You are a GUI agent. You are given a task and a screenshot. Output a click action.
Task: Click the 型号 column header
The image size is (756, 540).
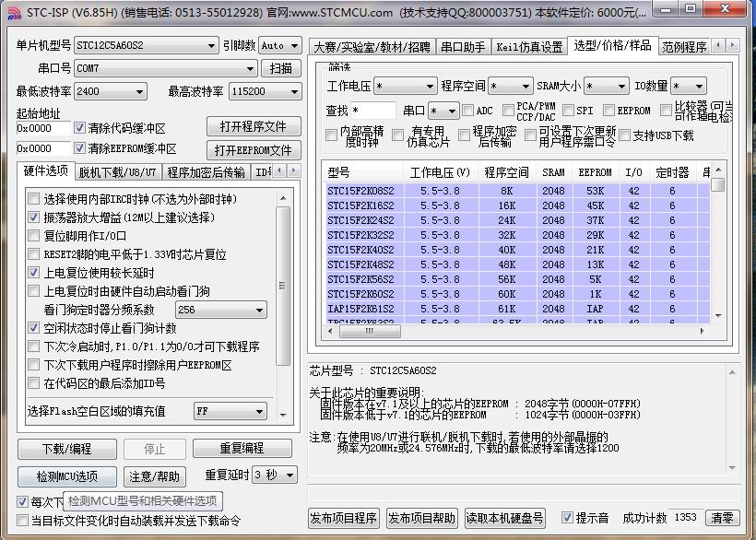[x=363, y=172]
